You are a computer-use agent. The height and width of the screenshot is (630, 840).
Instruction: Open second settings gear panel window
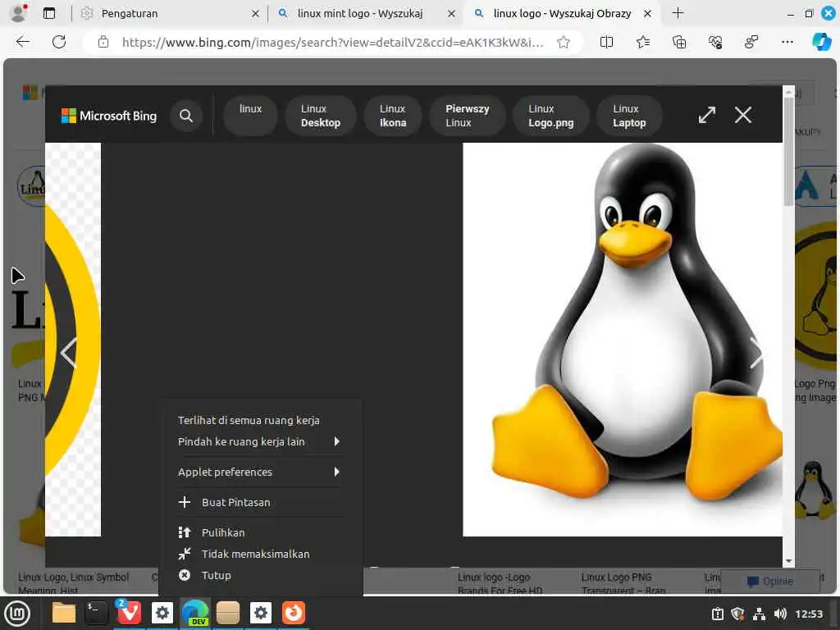[261, 613]
